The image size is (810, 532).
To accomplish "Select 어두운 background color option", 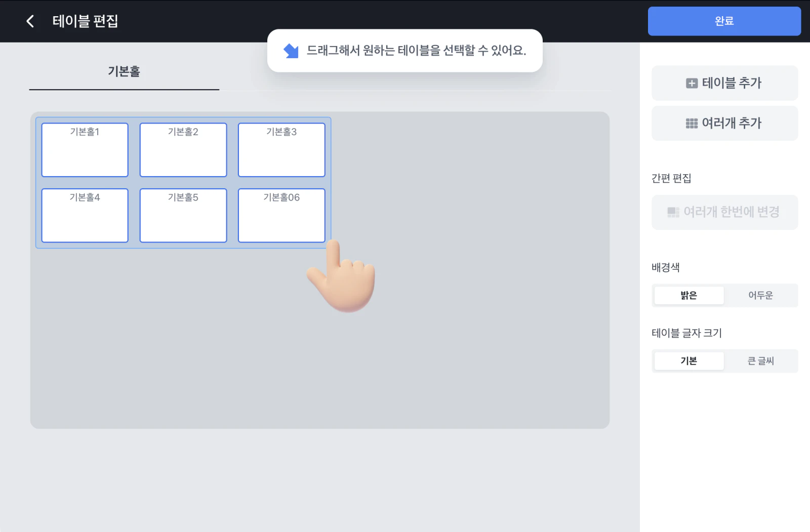I will (x=760, y=296).
